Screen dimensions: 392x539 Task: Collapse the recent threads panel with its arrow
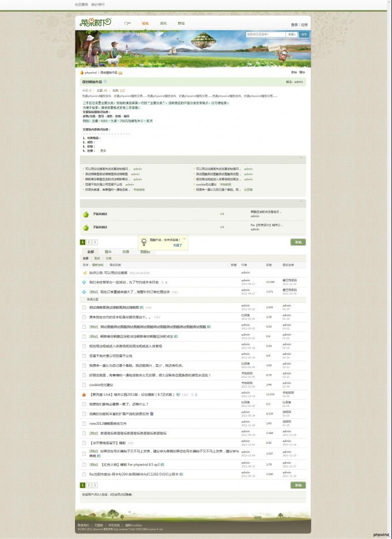(301, 158)
